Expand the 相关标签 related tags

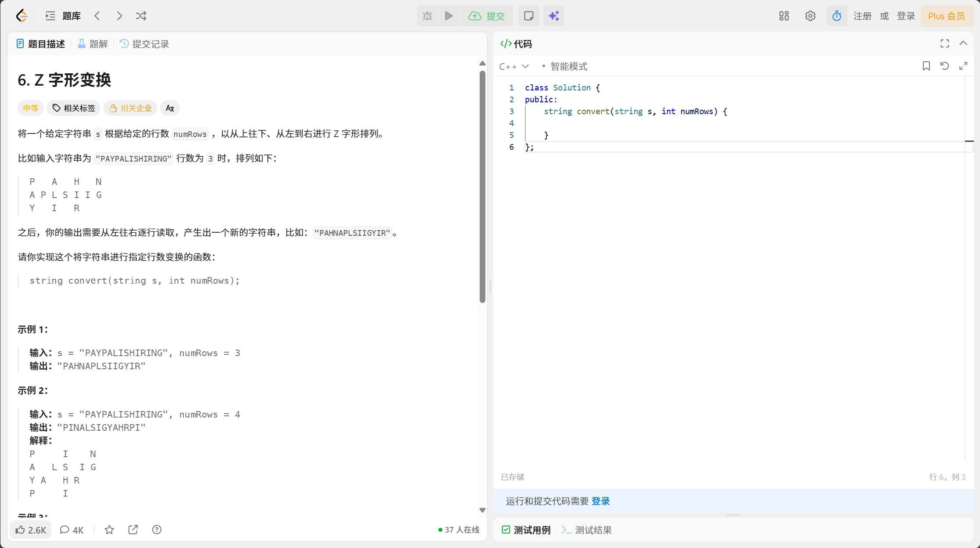point(74,108)
